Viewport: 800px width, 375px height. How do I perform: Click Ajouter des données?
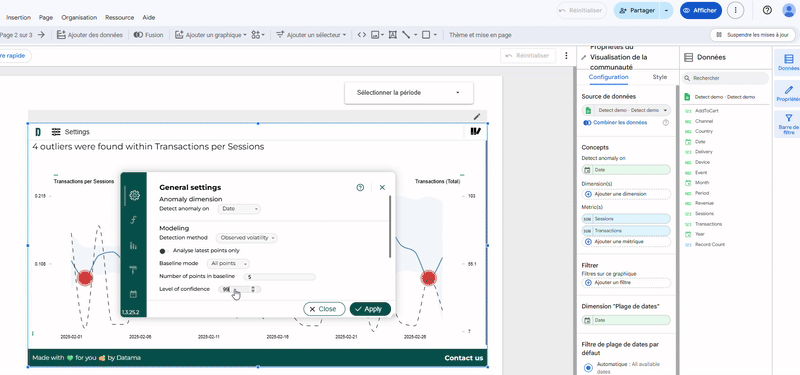coord(90,35)
